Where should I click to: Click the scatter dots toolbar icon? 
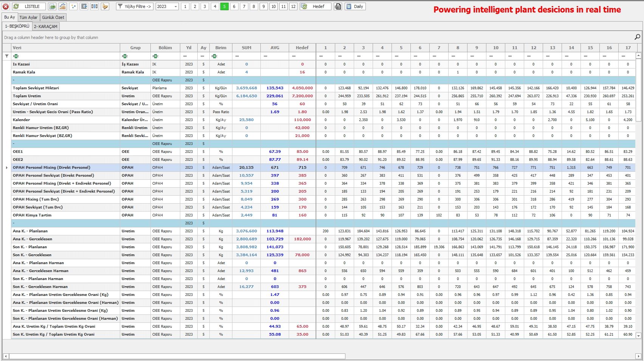pos(73,6)
